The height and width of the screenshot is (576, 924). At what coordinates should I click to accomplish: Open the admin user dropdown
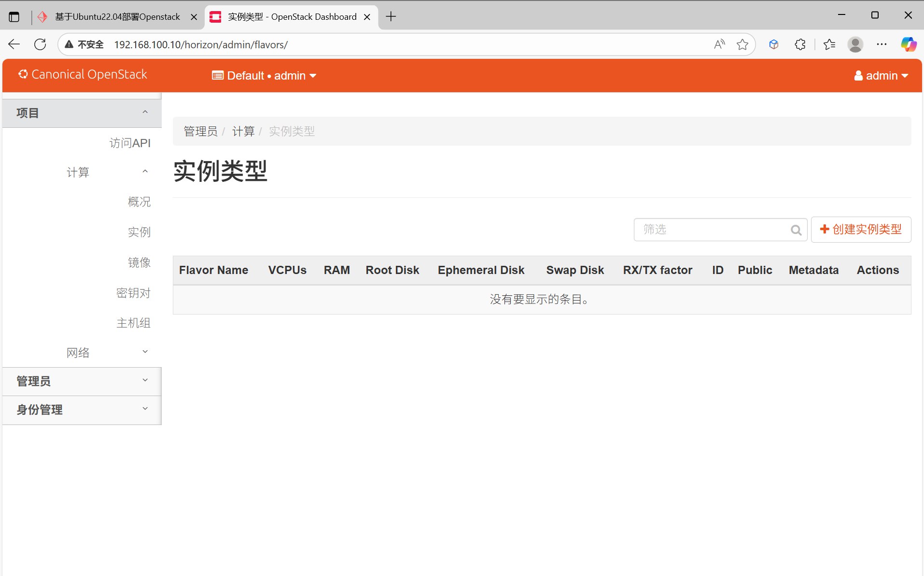pos(881,76)
